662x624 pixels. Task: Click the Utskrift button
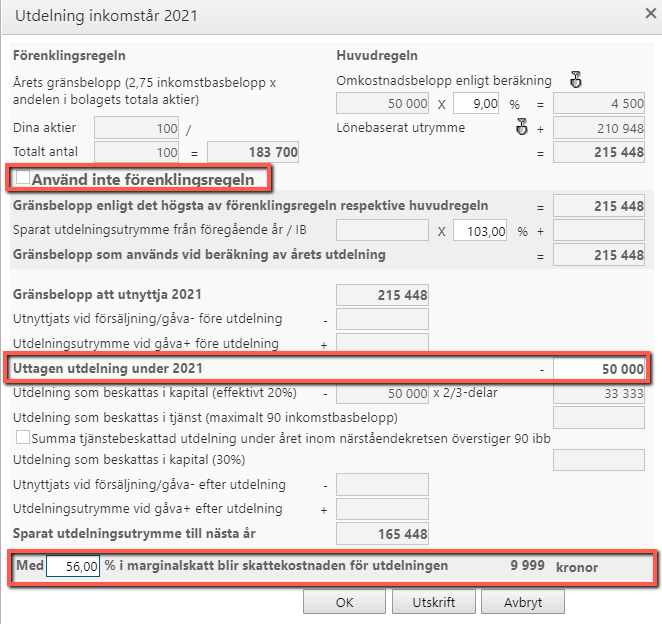pos(434,602)
